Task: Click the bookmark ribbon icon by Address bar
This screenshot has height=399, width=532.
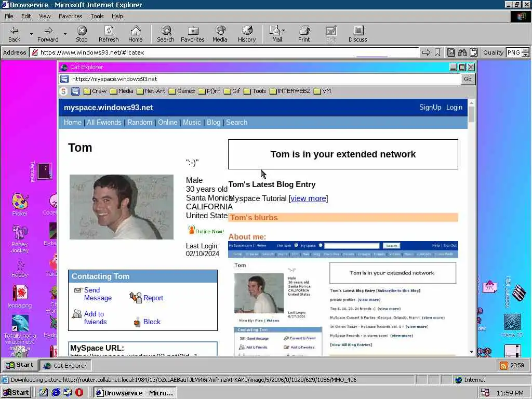Action: point(437,52)
